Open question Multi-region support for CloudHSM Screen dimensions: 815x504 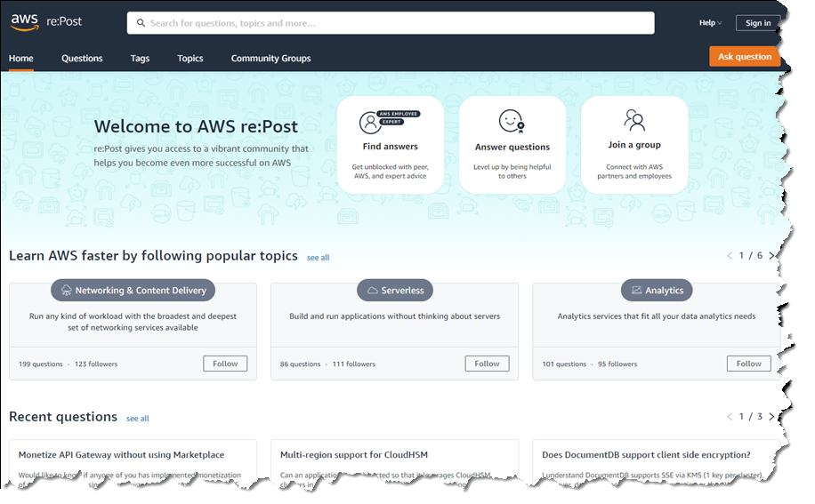click(354, 455)
